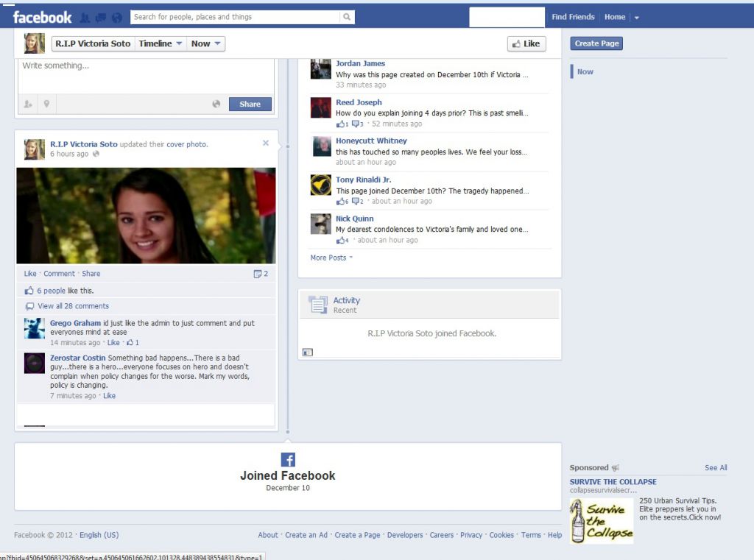Image resolution: width=754 pixels, height=560 pixels.
Task: Click the facebook logo
Action: click(42, 18)
